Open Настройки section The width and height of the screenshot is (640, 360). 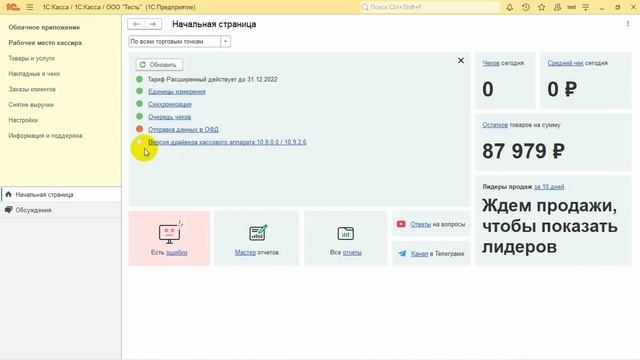[23, 120]
